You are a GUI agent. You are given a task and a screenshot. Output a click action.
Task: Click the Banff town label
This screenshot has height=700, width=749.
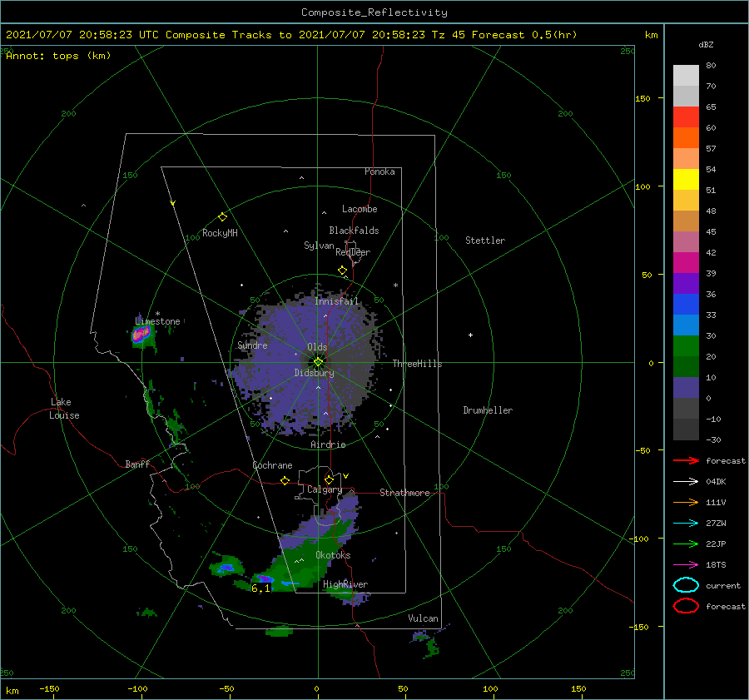137,464
